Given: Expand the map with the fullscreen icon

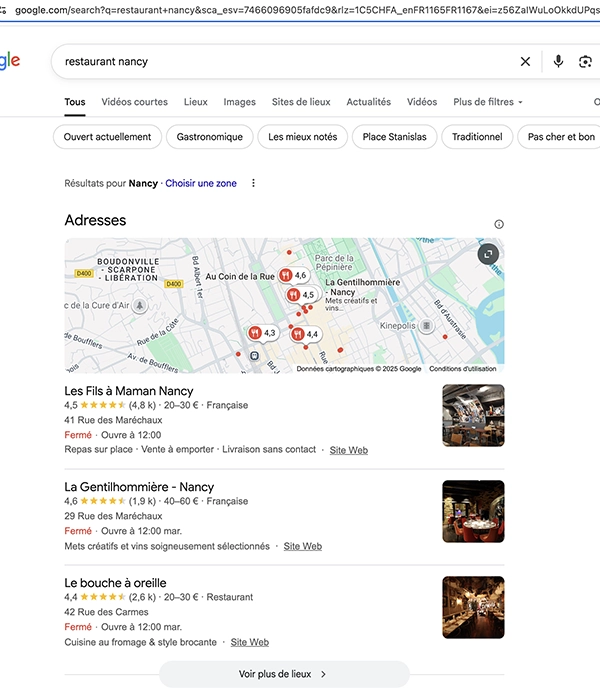Looking at the screenshot, I should pyautogui.click(x=488, y=254).
